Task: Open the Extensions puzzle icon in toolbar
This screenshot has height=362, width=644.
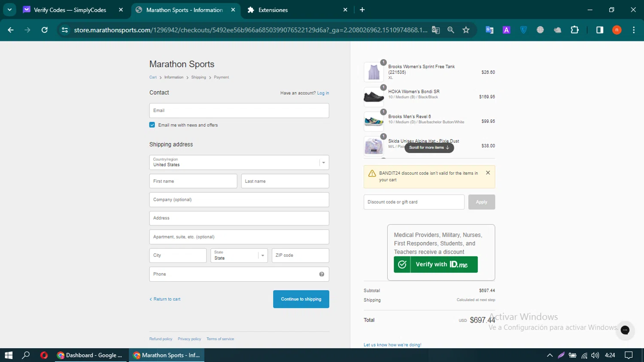Action: pos(574,30)
